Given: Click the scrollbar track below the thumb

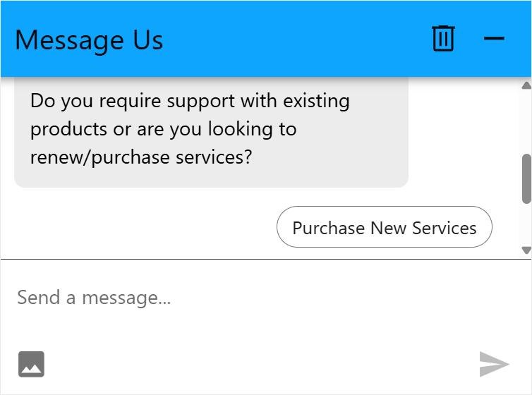Looking at the screenshot, I should (526, 224).
